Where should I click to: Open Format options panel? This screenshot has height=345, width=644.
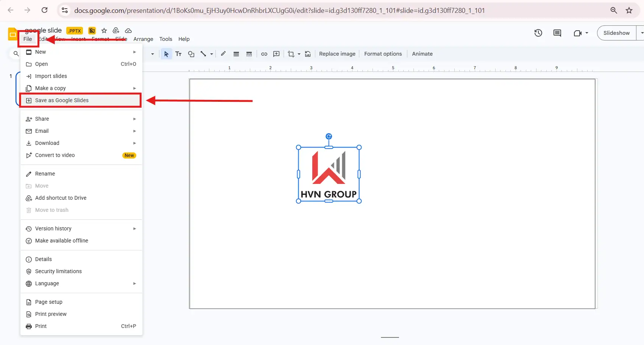click(383, 54)
